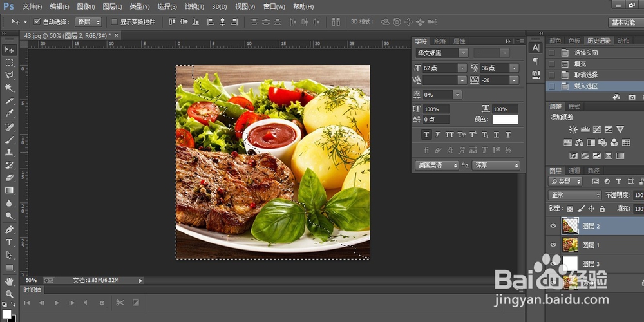Open the 图层 auto-select target dropdown
This screenshot has height=322, width=644.
click(x=88, y=22)
